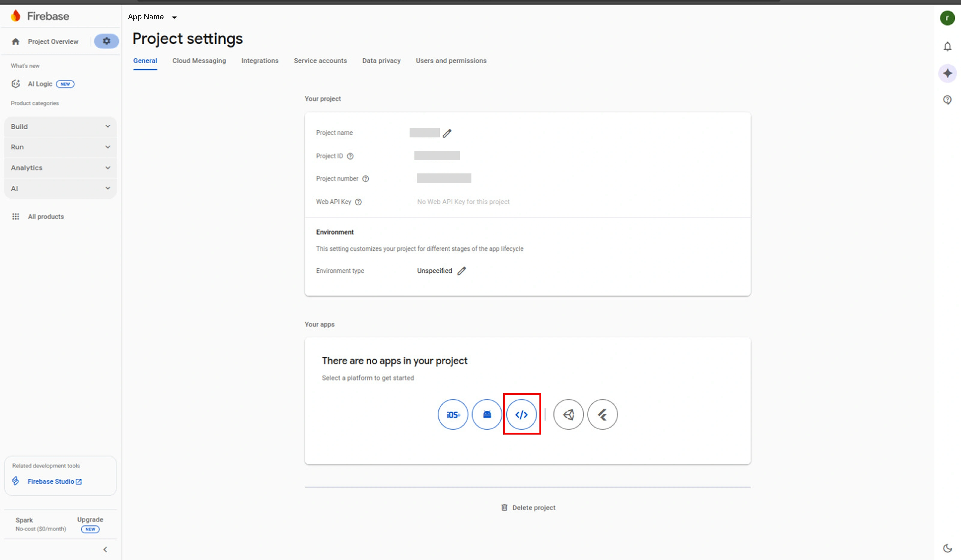Expand the Analytics category
Viewport: 961px width, 560px height.
point(60,168)
